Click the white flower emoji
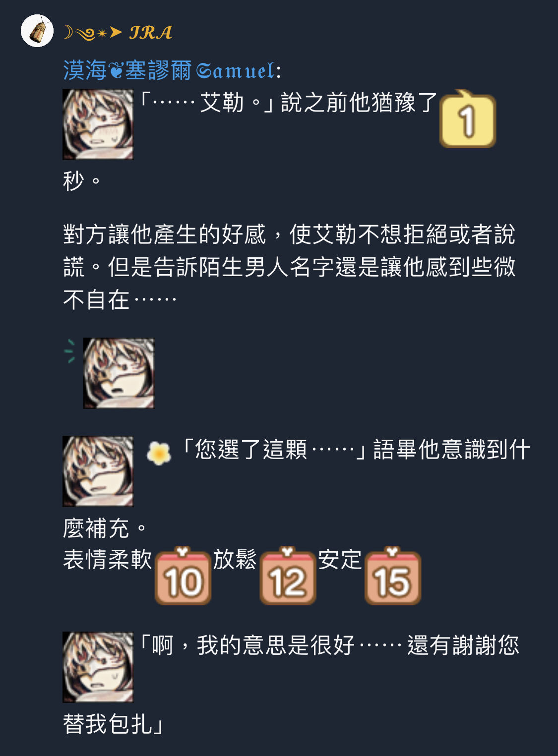The height and width of the screenshot is (756, 558). pos(159,453)
